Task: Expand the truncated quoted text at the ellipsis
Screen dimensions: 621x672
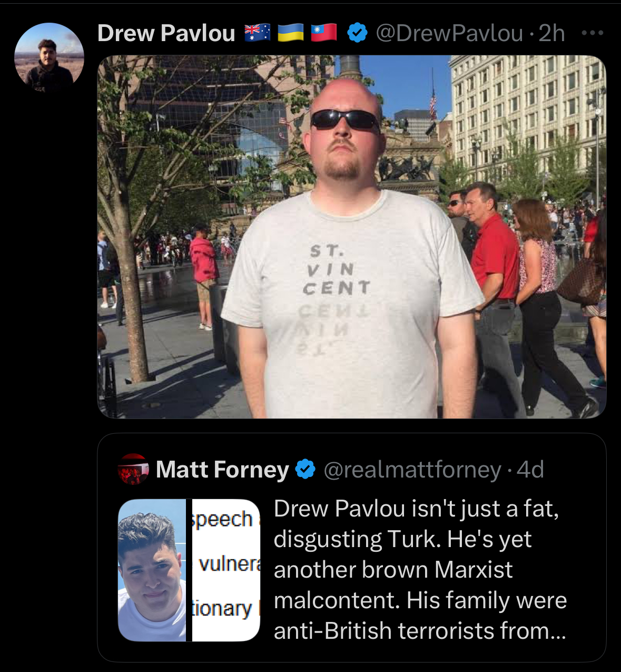Action: click(558, 631)
